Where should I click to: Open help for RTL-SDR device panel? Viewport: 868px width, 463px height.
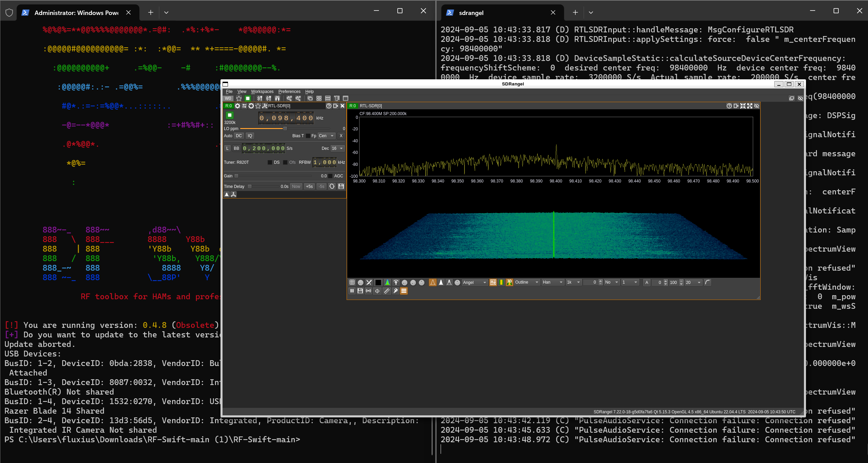pyautogui.click(x=329, y=106)
